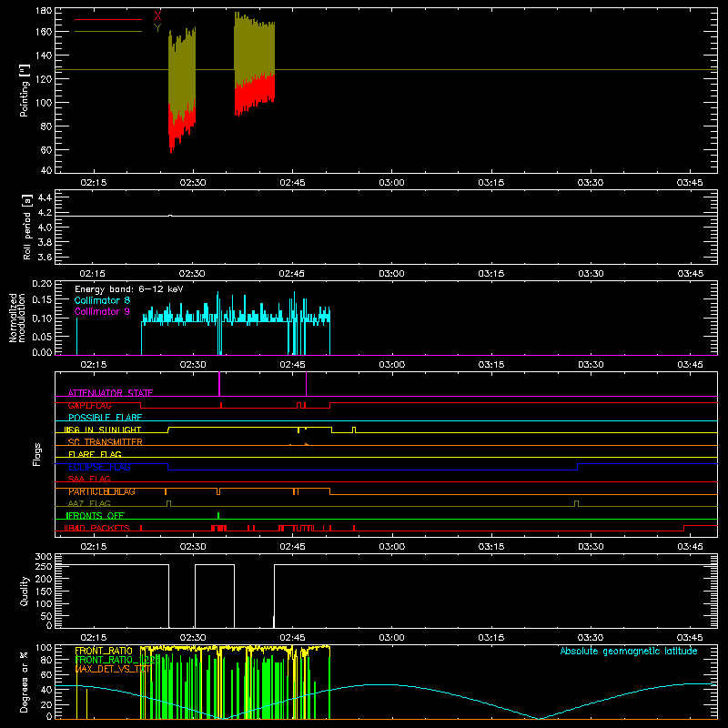
Task: Click the 03:30 tick under Quality panel
Action: coord(590,638)
